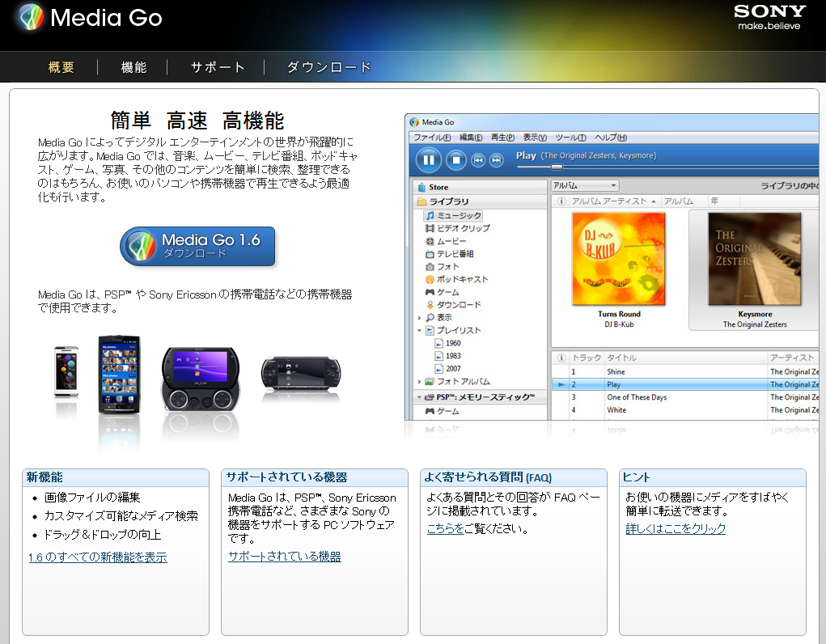826x644 pixels.
Task: Open the 再生(P) menu
Action: 502,138
